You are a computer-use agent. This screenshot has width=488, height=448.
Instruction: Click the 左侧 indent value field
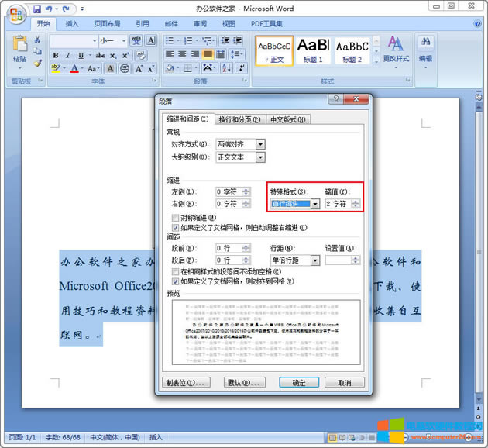click(x=228, y=191)
